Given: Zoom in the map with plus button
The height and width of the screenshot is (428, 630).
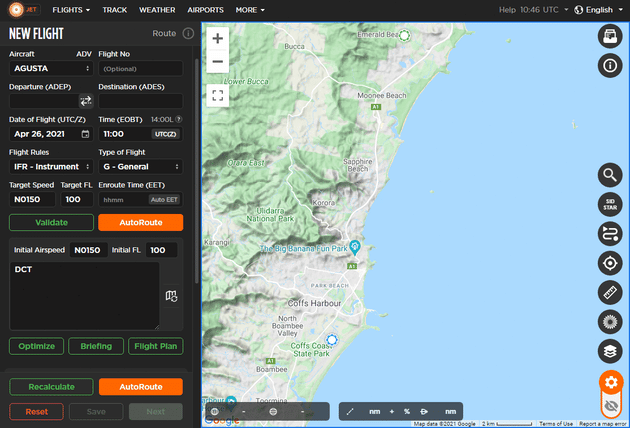Looking at the screenshot, I should [x=217, y=39].
